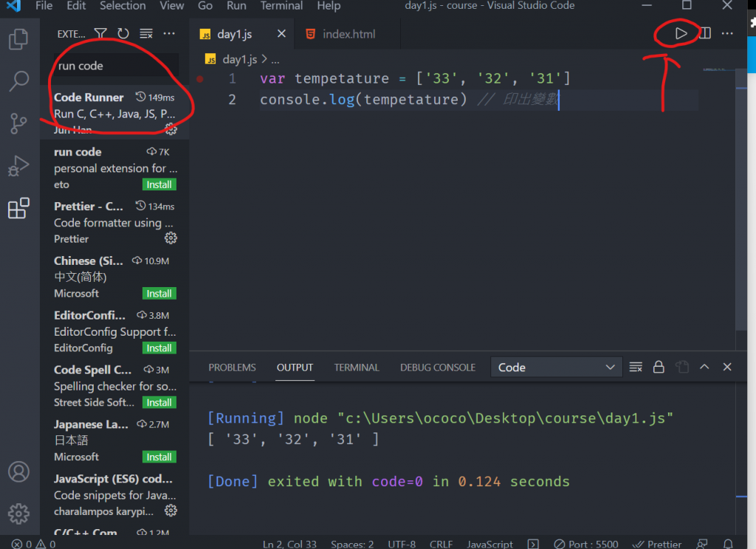
Task: Switch to the index.html editor tab
Action: pos(348,34)
